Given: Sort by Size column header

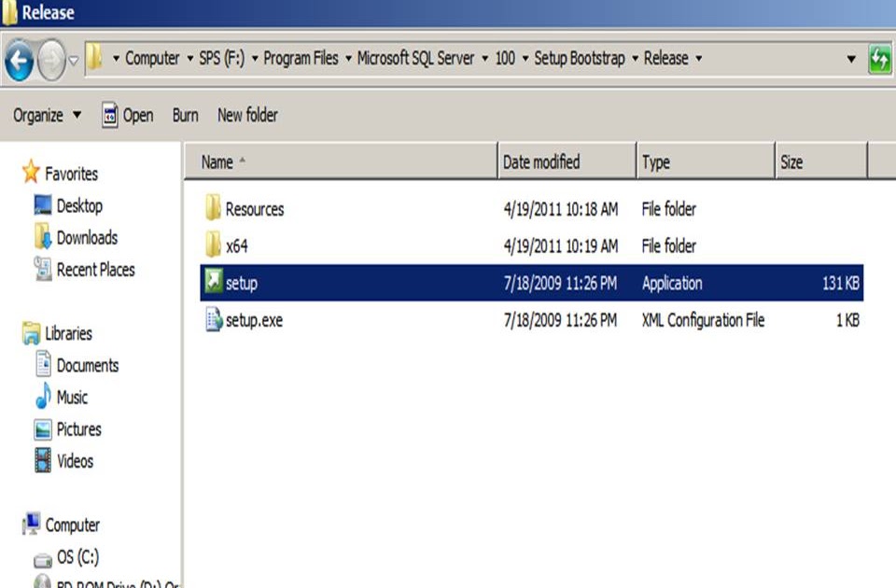Looking at the screenshot, I should [x=821, y=161].
